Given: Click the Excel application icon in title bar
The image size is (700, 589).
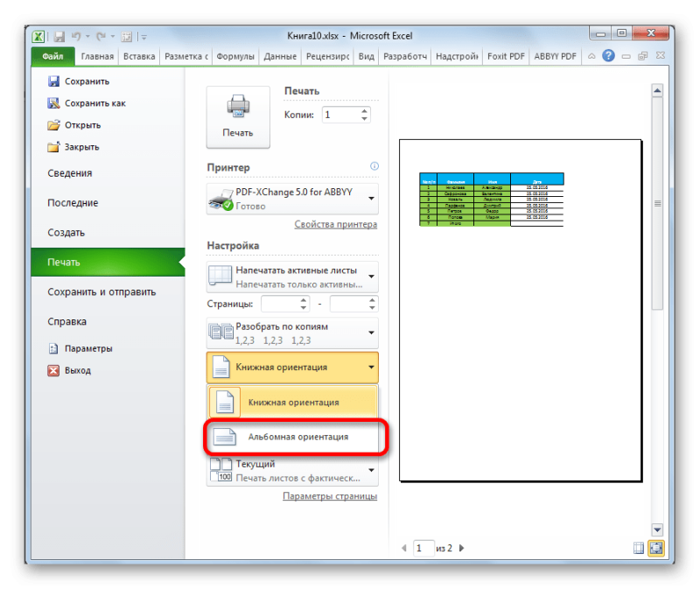Looking at the screenshot, I should point(38,36).
